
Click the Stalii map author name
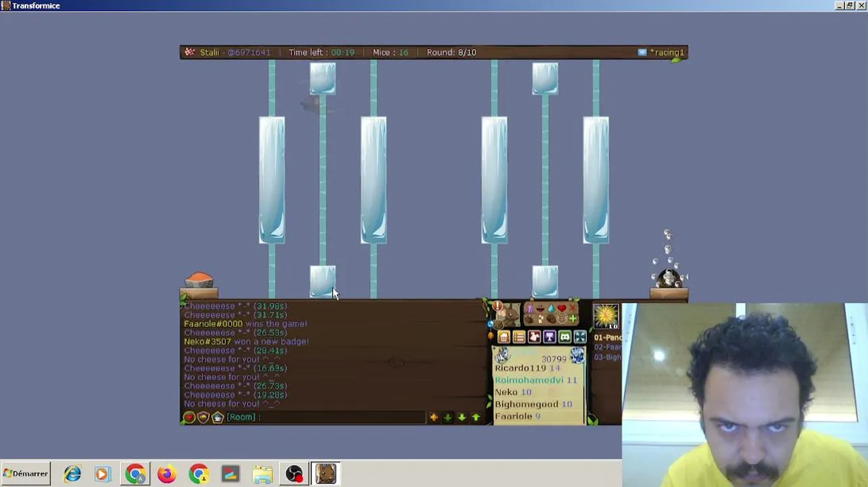tap(210, 52)
